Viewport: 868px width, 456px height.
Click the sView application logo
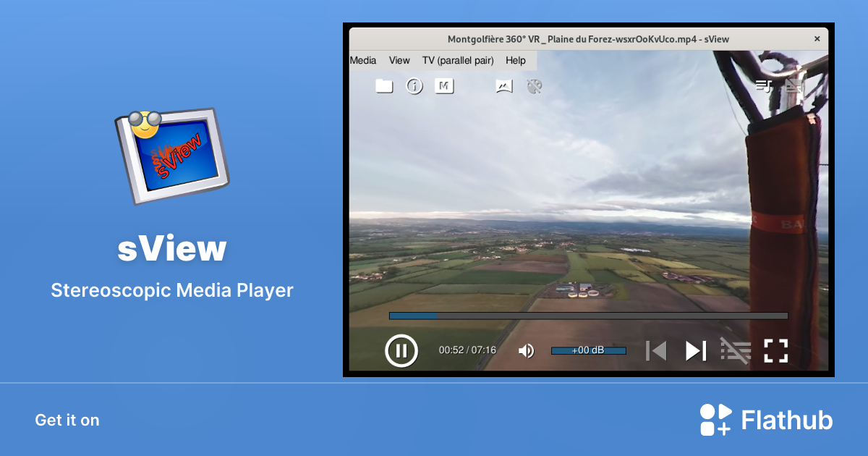(x=171, y=154)
